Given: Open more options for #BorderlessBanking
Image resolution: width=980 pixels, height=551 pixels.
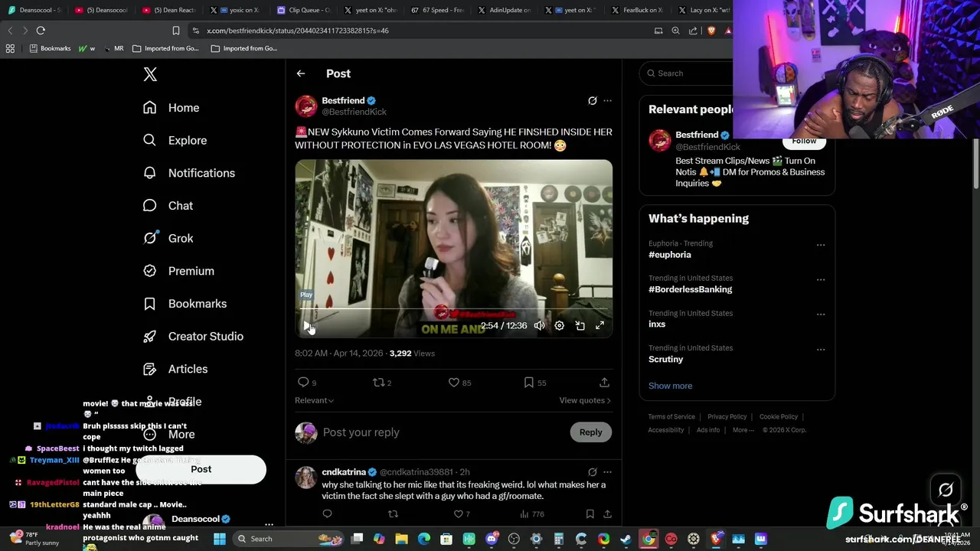Looking at the screenshot, I should pyautogui.click(x=821, y=280).
